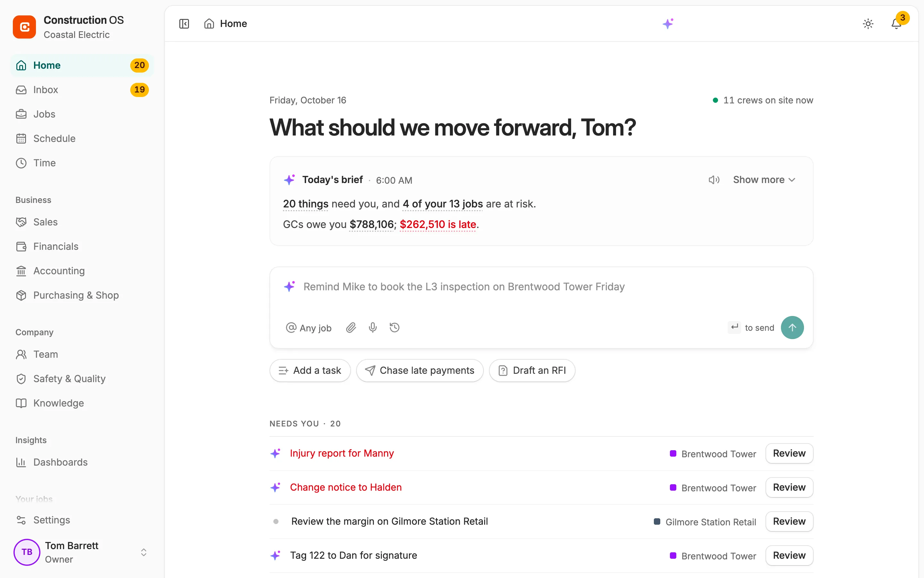Screen dimensions: 924x578
Task: Send message with green arrow button
Action: click(792, 328)
